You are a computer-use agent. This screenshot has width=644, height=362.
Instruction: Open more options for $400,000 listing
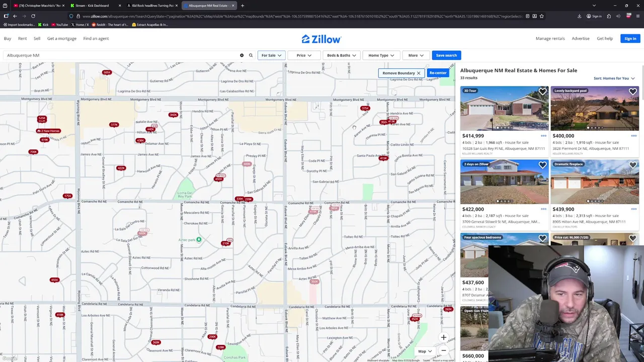coord(634,136)
